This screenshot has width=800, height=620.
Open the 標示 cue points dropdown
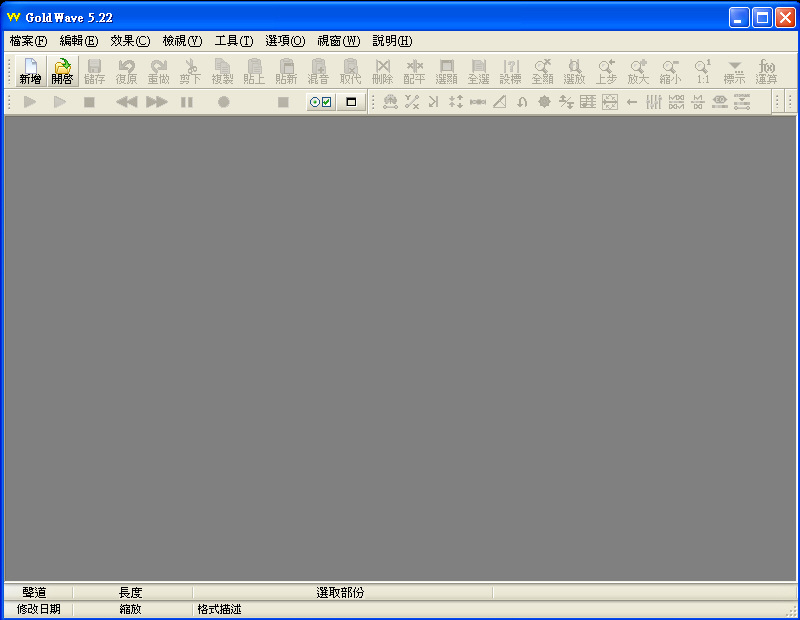pos(734,71)
